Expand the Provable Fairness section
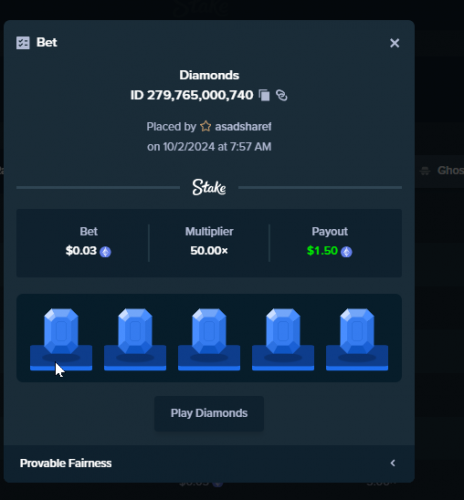The height and width of the screenshot is (500, 464). pos(209,463)
